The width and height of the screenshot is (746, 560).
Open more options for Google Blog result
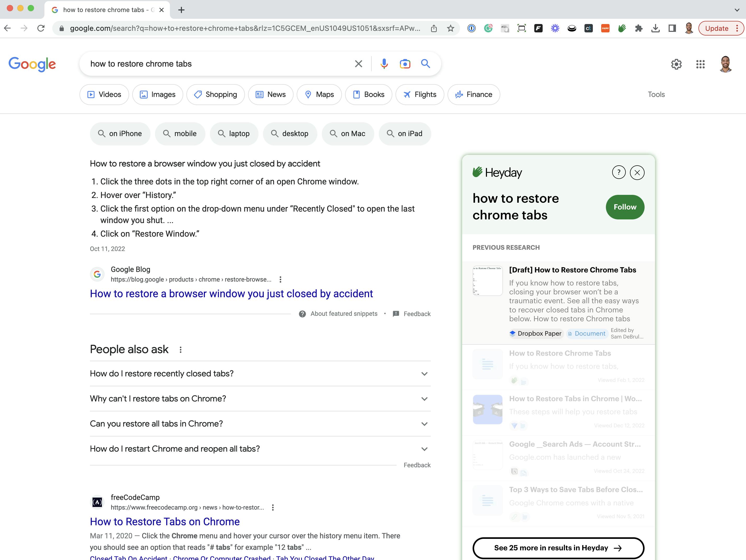(280, 279)
